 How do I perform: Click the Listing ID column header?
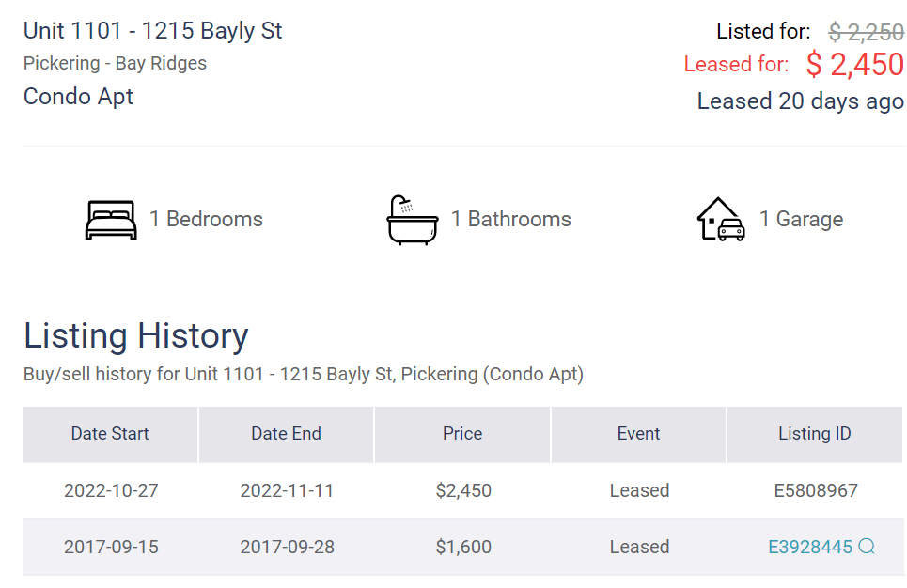tap(815, 434)
